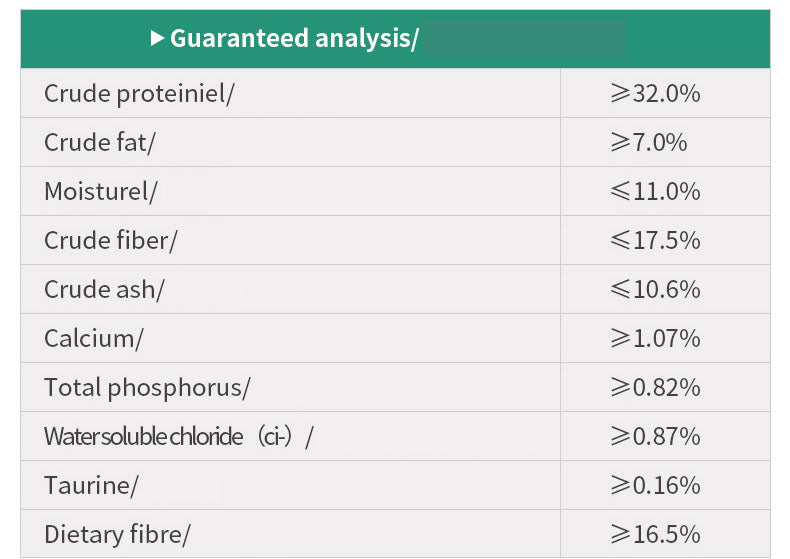Select the Watersoluble chloride row label
Image resolution: width=790 pixels, height=559 pixels.
tap(178, 437)
